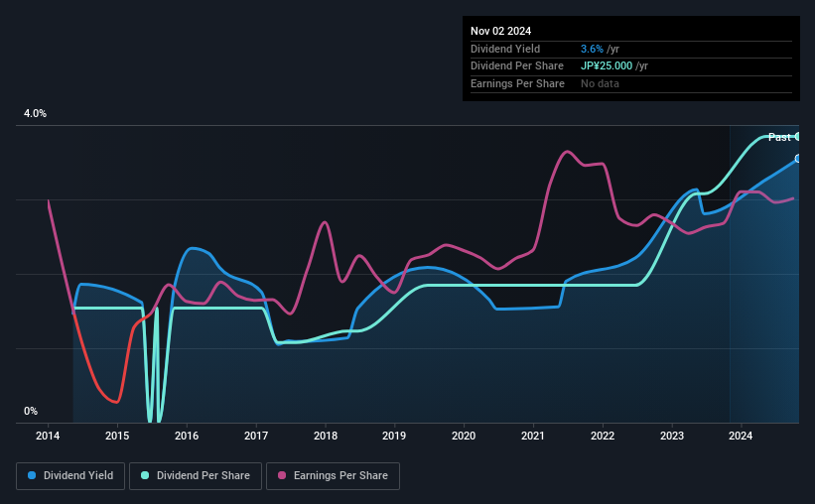The image size is (815, 504).
Task: Click the No data earnings value
Action: tap(600, 83)
